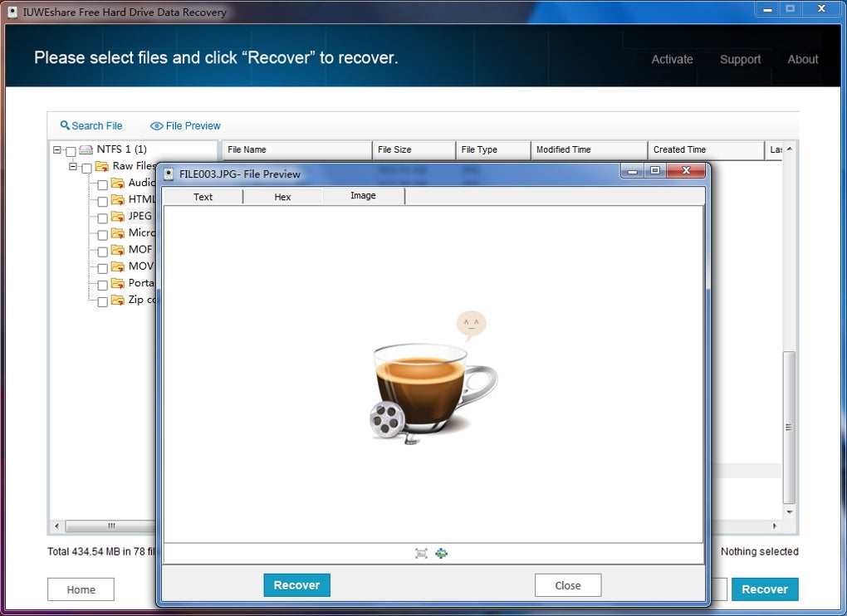Viewport: 847px width, 616px height.
Task: Check the Porta folder checkbox
Action: [x=102, y=285]
